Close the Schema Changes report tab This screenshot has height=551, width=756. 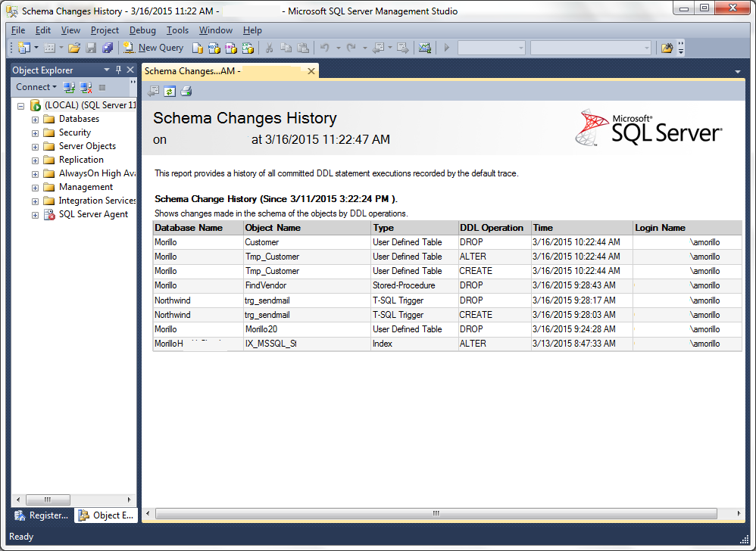pyautogui.click(x=311, y=71)
